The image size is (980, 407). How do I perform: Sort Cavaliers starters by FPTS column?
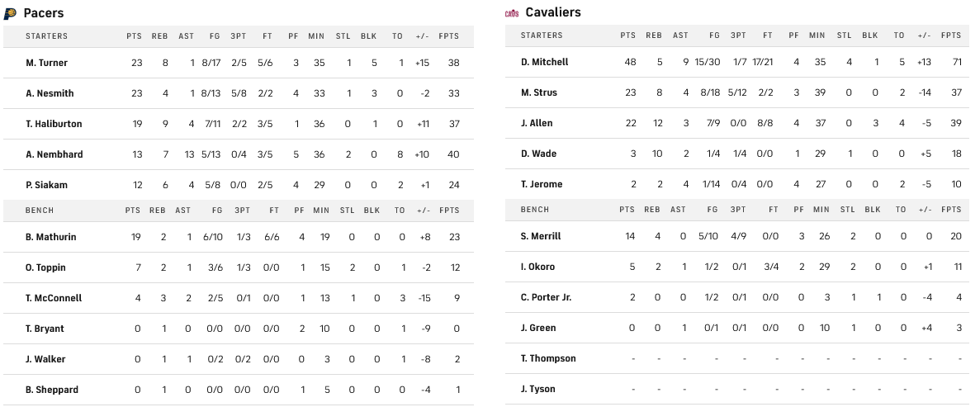coord(951,35)
